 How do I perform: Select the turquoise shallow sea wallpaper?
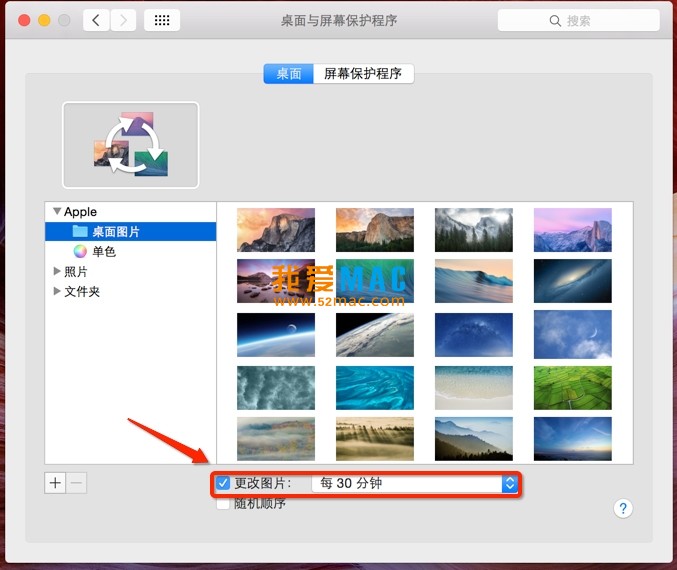(375, 388)
